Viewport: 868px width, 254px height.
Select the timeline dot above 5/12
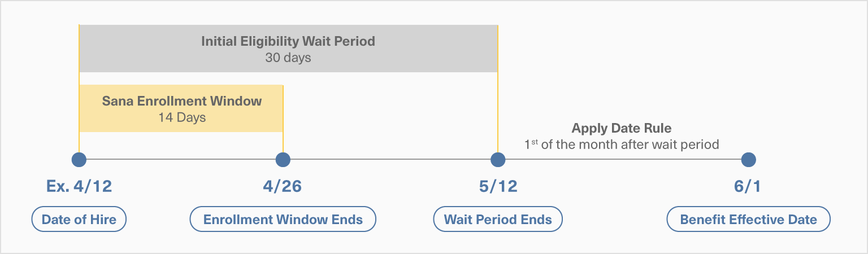click(x=498, y=160)
